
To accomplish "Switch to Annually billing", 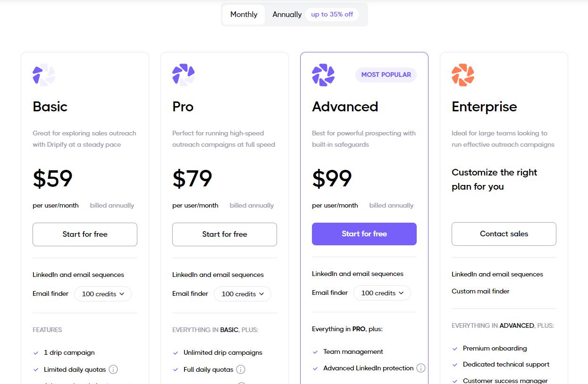I will [x=286, y=15].
